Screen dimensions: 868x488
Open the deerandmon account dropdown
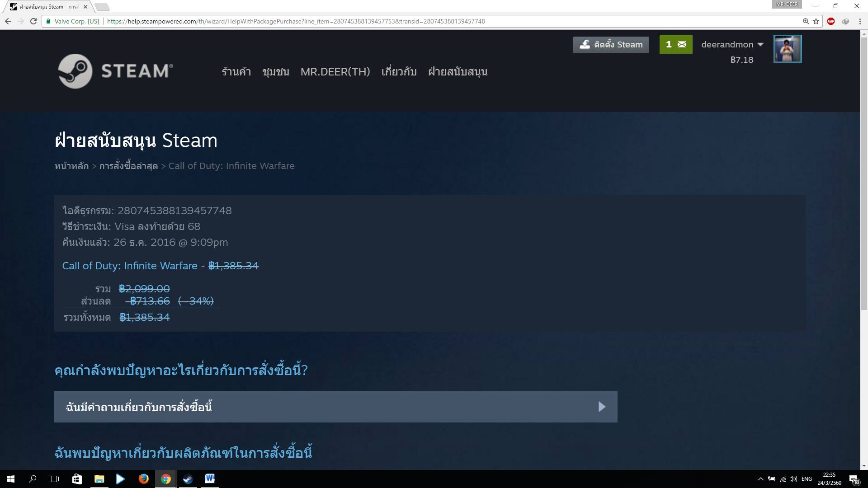pos(732,44)
